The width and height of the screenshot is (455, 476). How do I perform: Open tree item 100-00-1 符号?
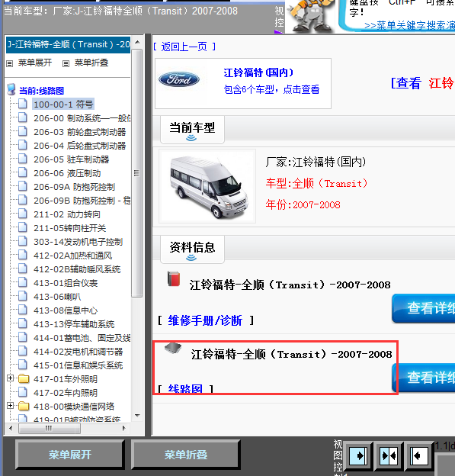(63, 105)
